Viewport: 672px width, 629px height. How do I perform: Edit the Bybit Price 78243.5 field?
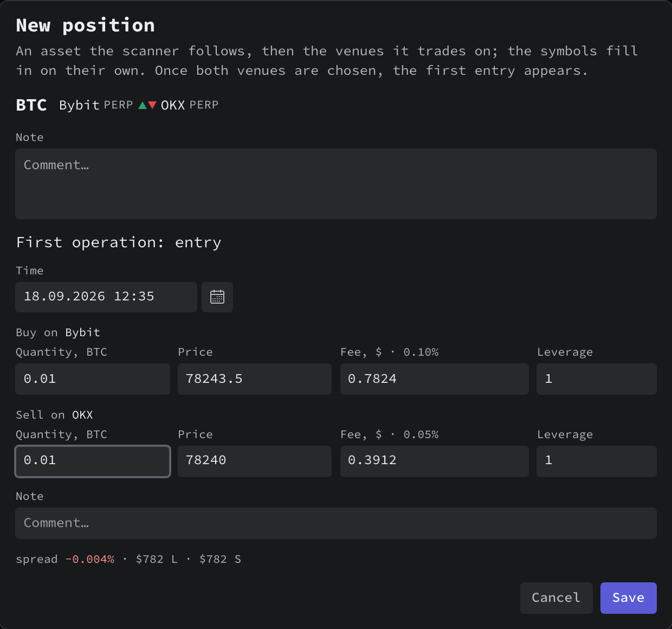(x=255, y=379)
